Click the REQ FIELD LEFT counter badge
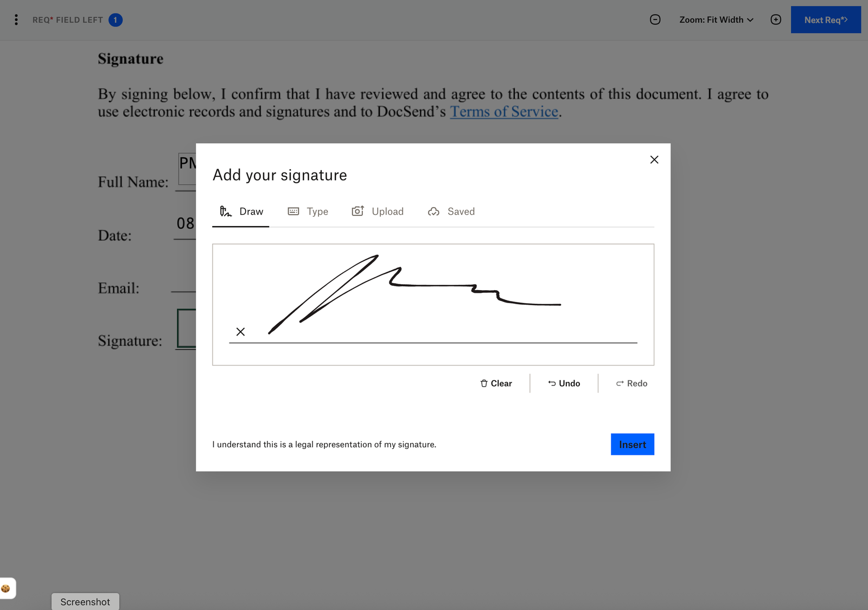 (x=115, y=20)
